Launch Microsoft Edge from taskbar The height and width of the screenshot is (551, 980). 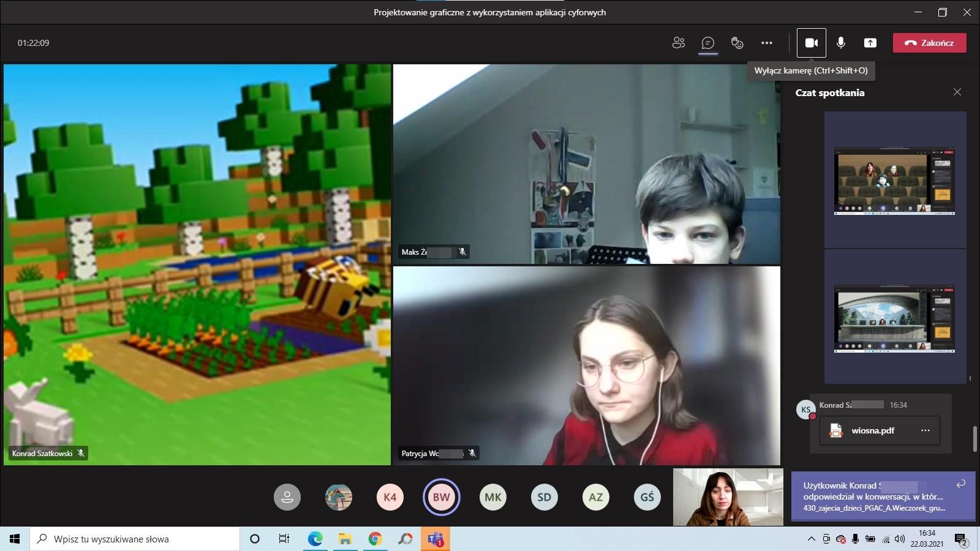[315, 539]
